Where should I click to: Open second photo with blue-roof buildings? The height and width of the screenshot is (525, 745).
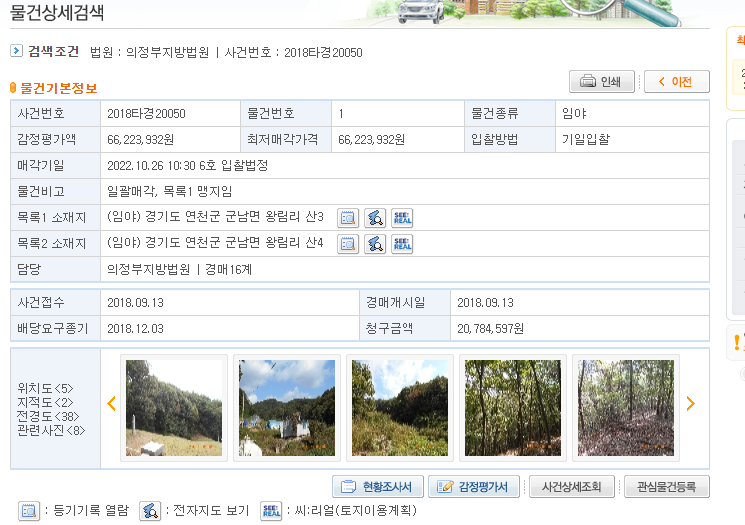point(287,408)
